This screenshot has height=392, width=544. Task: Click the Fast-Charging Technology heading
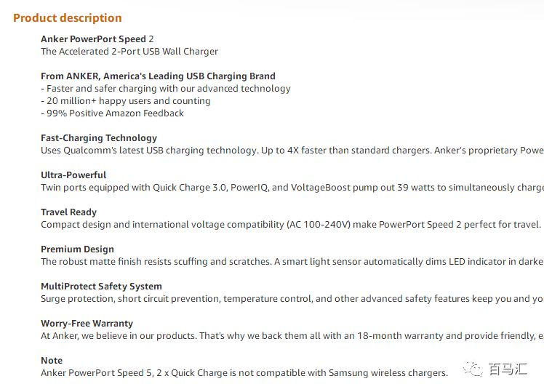(x=99, y=138)
